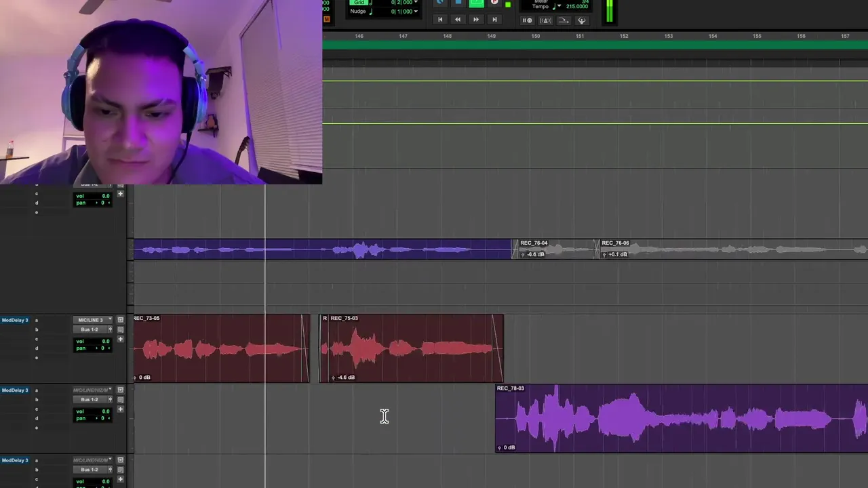Click pan value on MIC/LINE 3 track
Image resolution: width=868 pixels, height=488 pixels.
102,348
